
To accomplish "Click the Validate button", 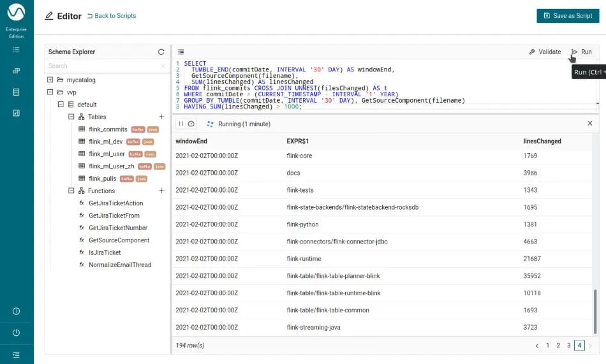I will (x=545, y=52).
